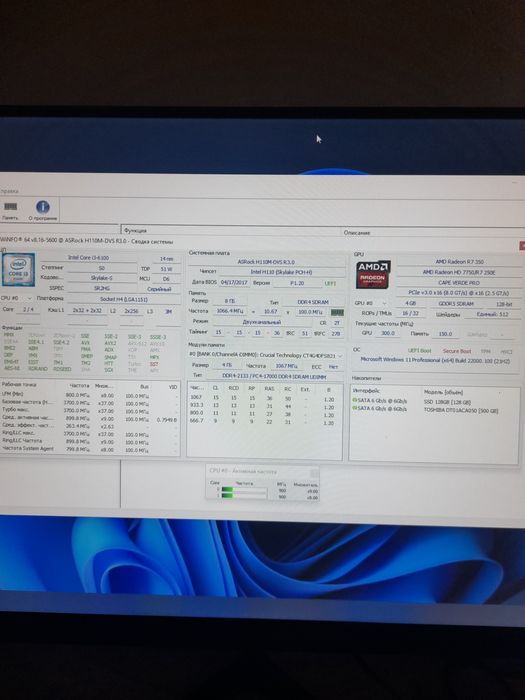Viewport: 525px width, 700px height.
Task: Click the UEFI Boot label in the ОС section
Action: [x=419, y=350]
